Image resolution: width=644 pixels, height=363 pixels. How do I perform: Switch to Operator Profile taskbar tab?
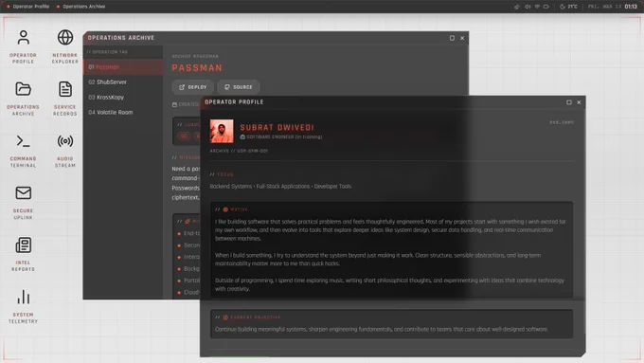click(x=27, y=7)
